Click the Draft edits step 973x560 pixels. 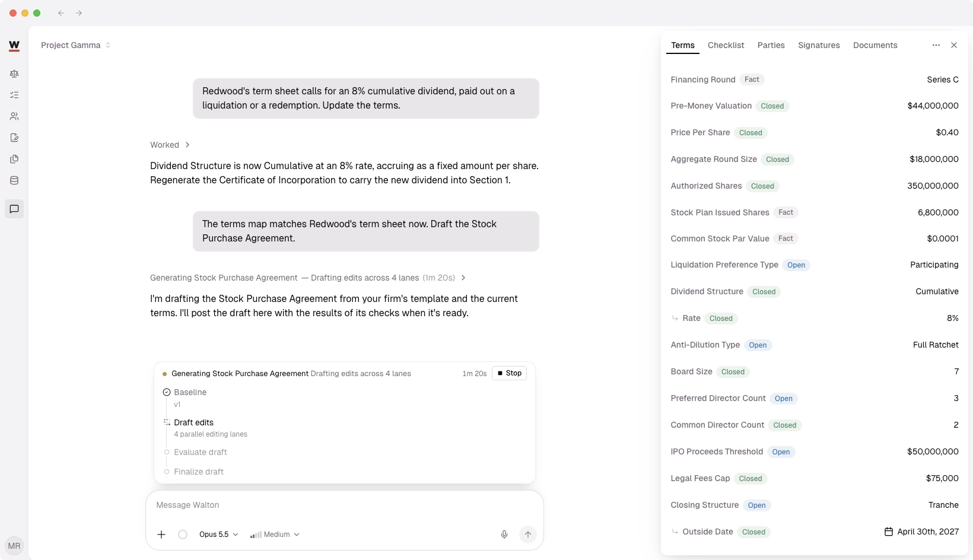coord(193,422)
